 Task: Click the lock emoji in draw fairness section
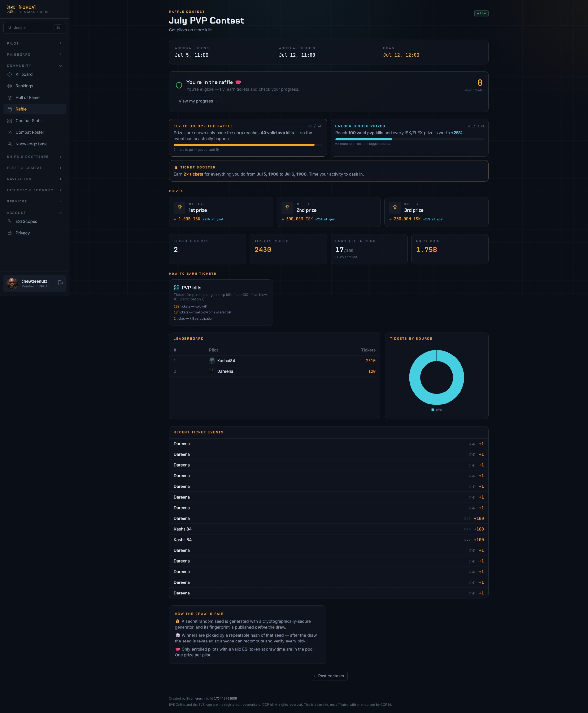click(177, 621)
